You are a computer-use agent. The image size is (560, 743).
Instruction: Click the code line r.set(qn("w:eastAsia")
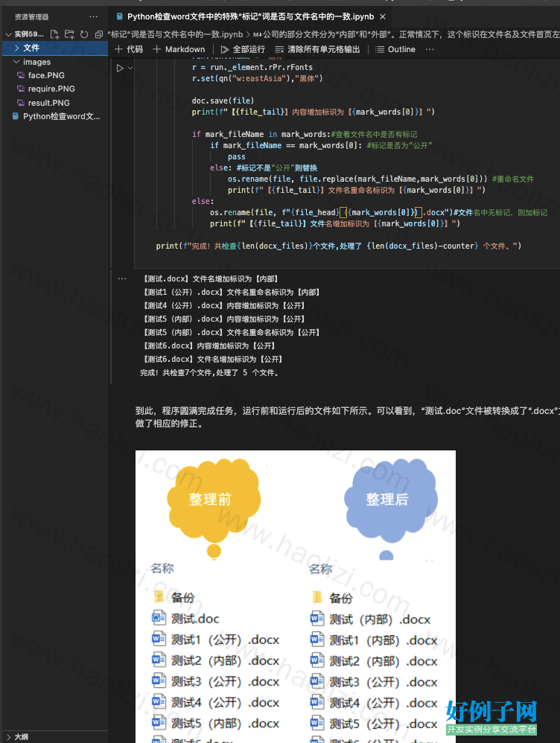pos(257,79)
